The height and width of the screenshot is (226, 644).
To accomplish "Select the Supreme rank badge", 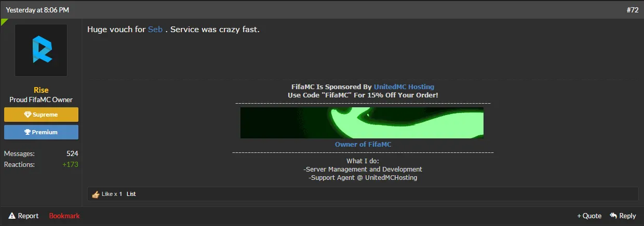I will pos(41,115).
